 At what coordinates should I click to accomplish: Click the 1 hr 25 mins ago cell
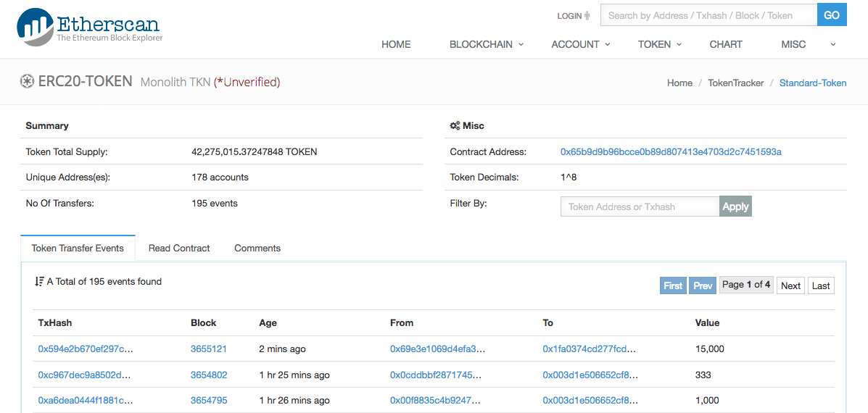(294, 375)
